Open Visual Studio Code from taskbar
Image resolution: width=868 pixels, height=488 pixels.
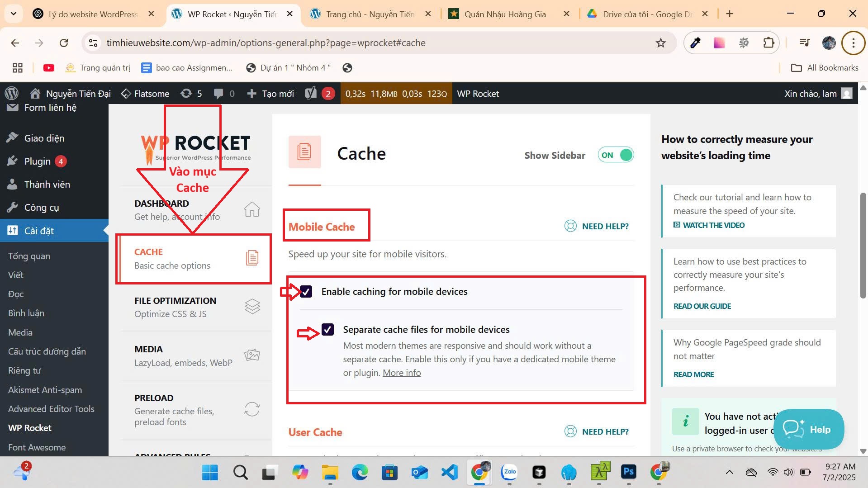click(x=450, y=473)
